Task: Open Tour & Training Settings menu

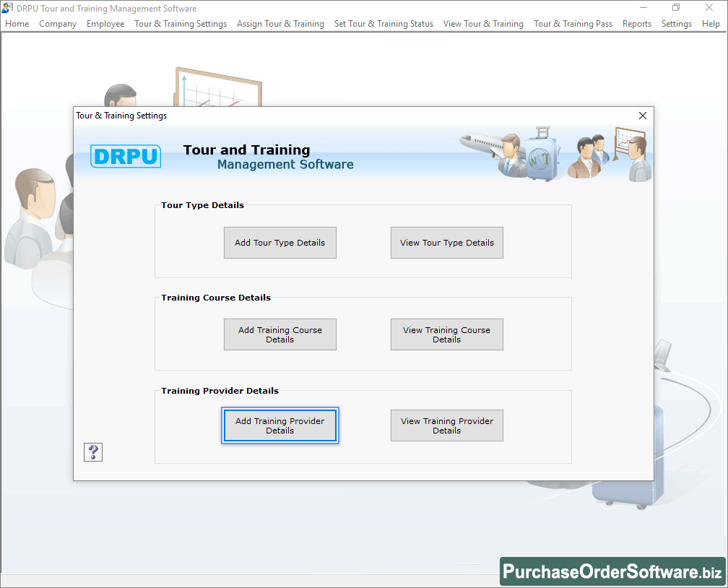Action: point(181,24)
